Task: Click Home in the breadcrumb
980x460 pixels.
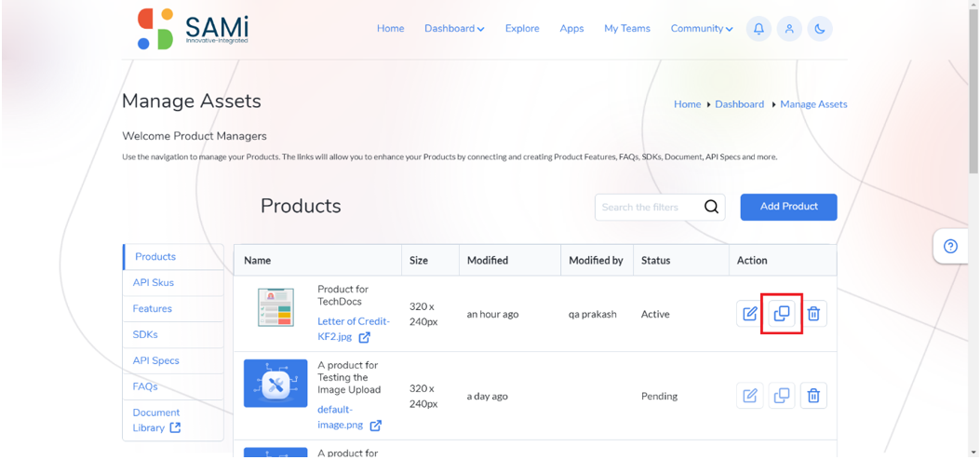Action: click(x=687, y=104)
